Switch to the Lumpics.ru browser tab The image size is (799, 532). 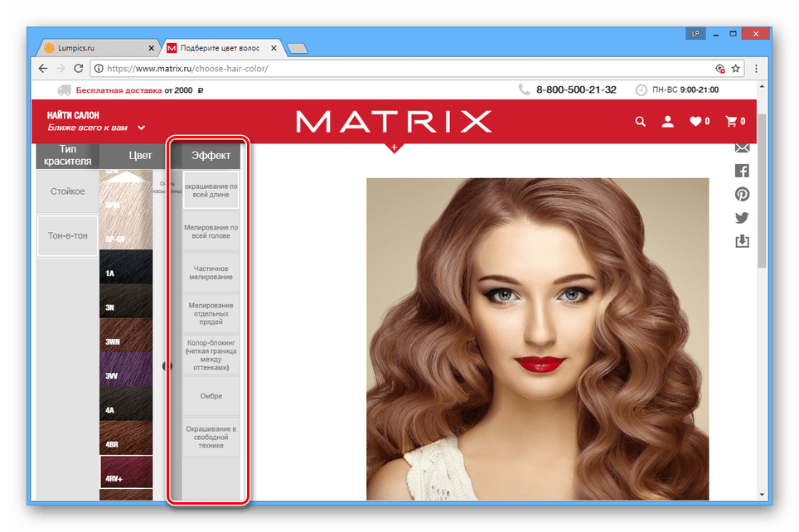(97, 48)
